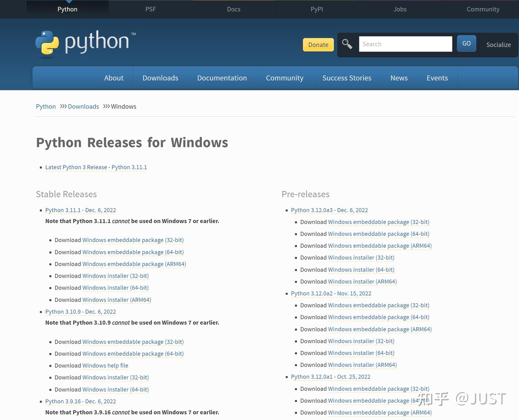Open the Documentation navigation menu
This screenshot has height=420, width=519.
pos(222,78)
